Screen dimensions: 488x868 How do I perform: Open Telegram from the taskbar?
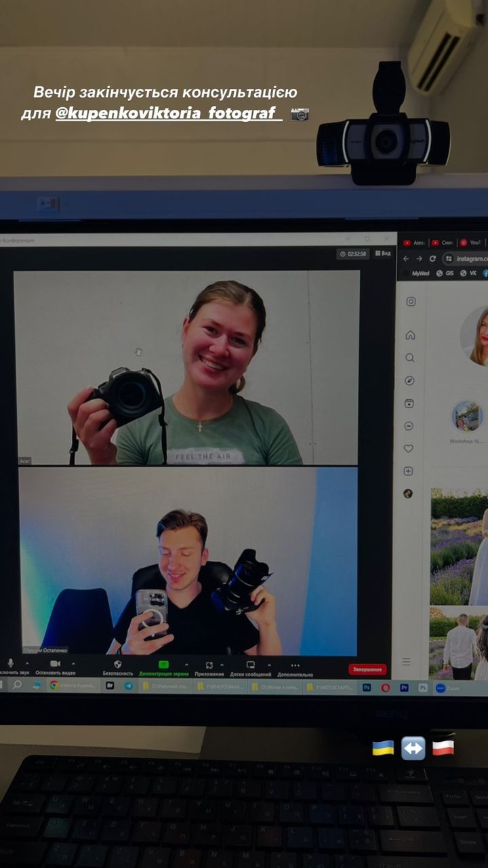tap(129, 686)
